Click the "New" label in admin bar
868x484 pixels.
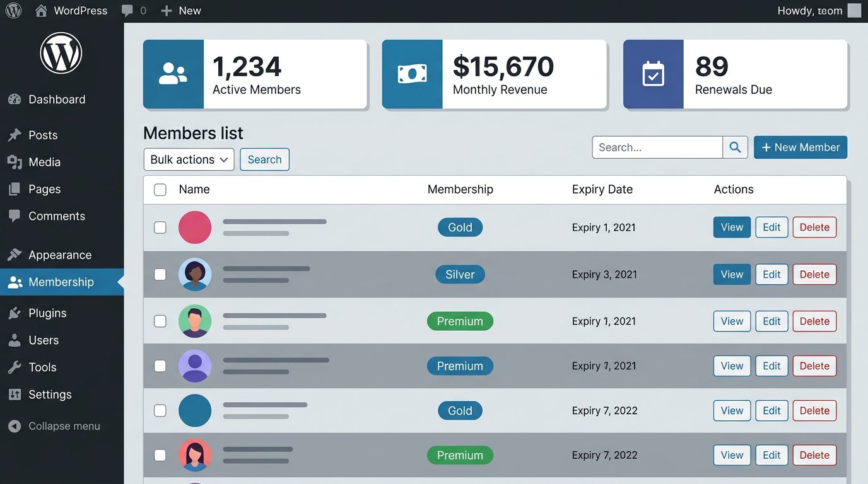click(190, 11)
